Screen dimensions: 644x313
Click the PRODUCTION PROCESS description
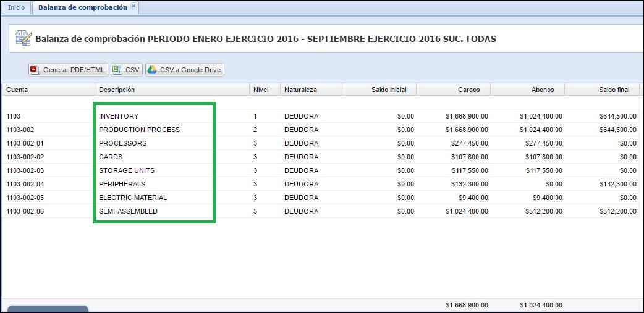tap(139, 130)
